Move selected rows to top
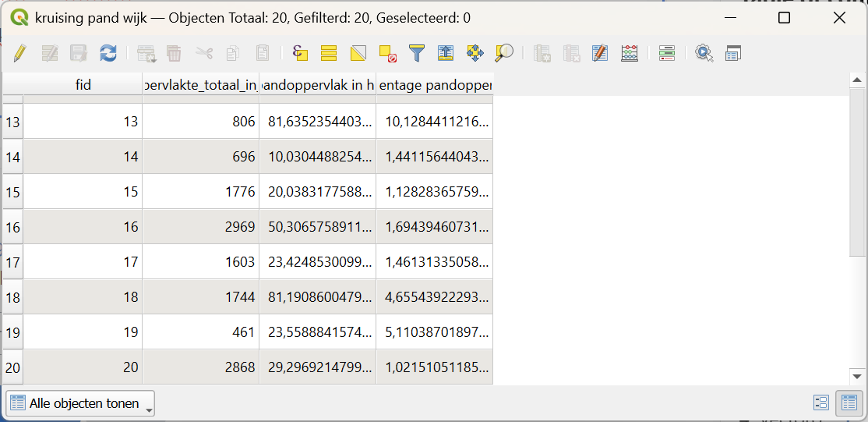This screenshot has height=422, width=868. 446,53
